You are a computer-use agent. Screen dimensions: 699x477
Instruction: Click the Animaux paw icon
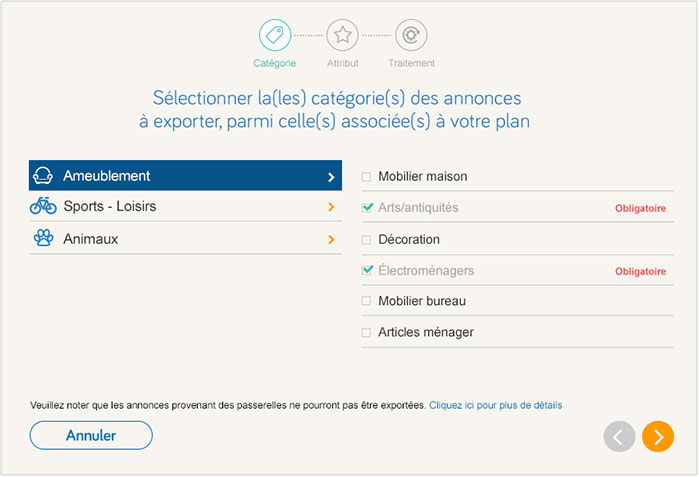pos(43,239)
